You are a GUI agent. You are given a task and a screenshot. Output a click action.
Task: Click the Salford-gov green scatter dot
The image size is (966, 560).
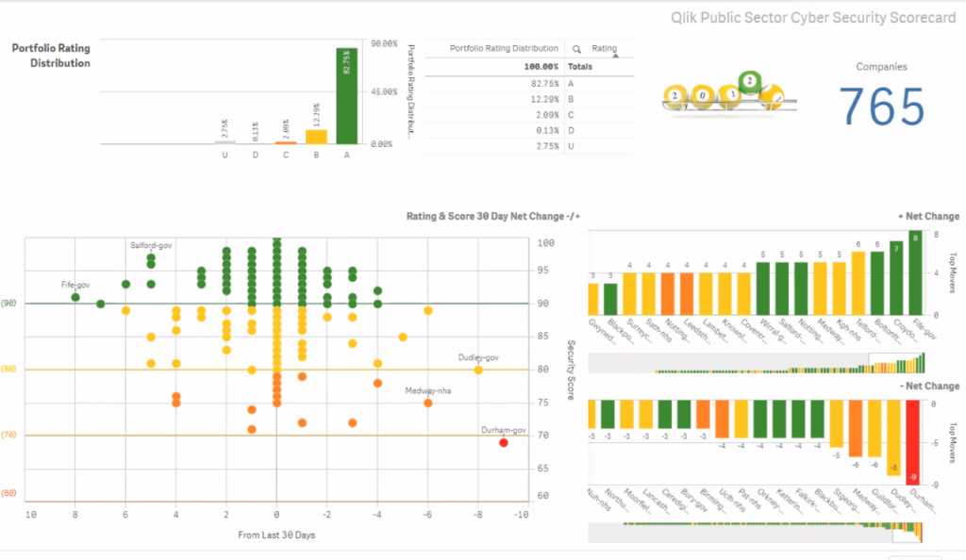pyautogui.click(x=151, y=258)
